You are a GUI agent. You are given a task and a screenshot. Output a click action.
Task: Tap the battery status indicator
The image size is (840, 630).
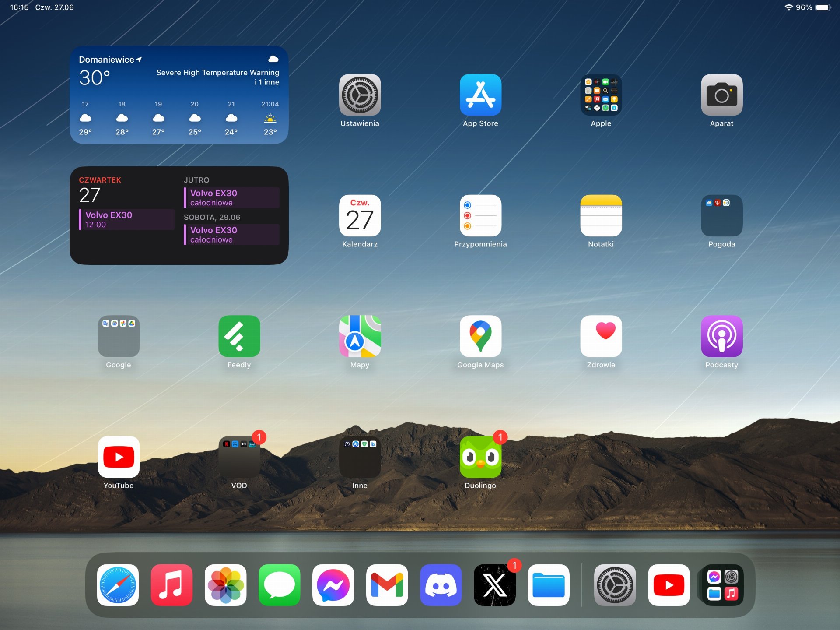822,7
